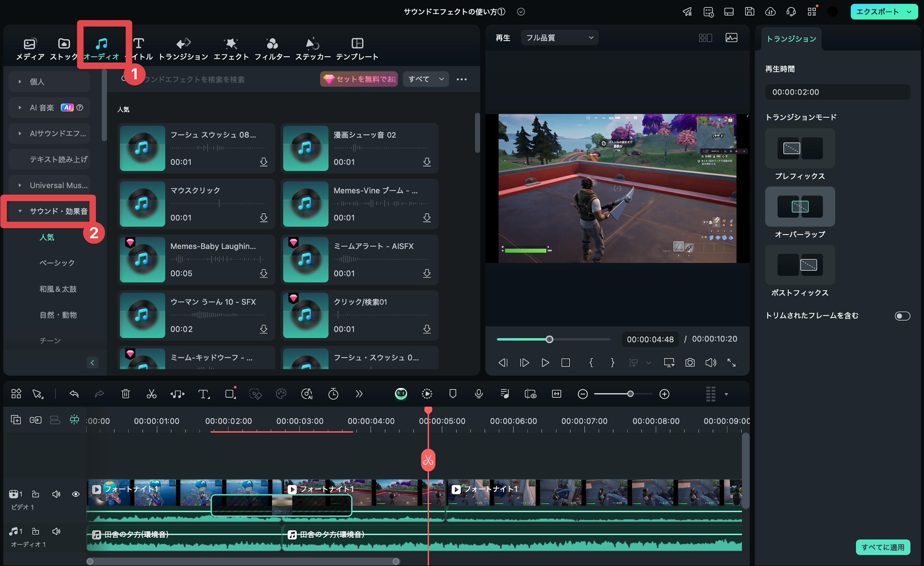Click the 再生時間 duration field
This screenshot has height=566, width=924.
click(838, 92)
